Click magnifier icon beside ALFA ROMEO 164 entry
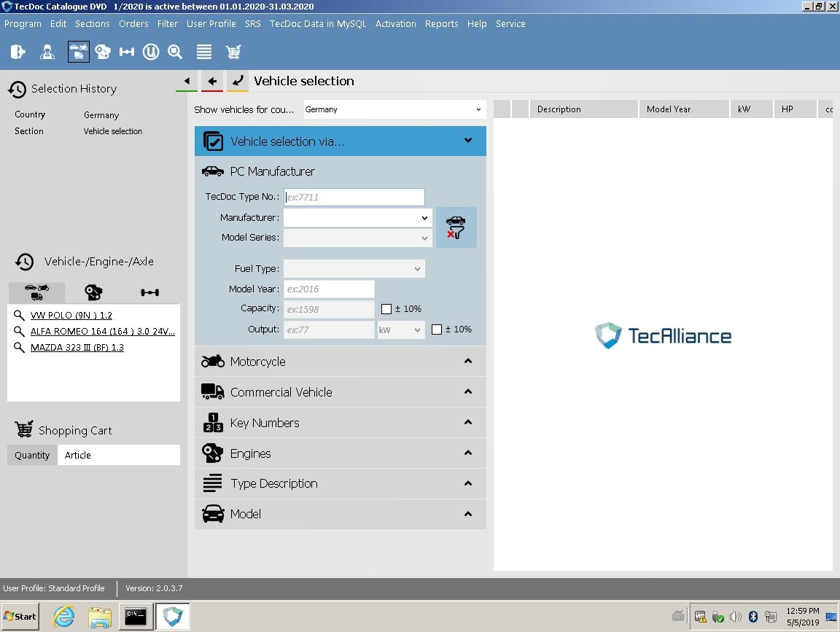Image resolution: width=840 pixels, height=632 pixels. (x=19, y=331)
